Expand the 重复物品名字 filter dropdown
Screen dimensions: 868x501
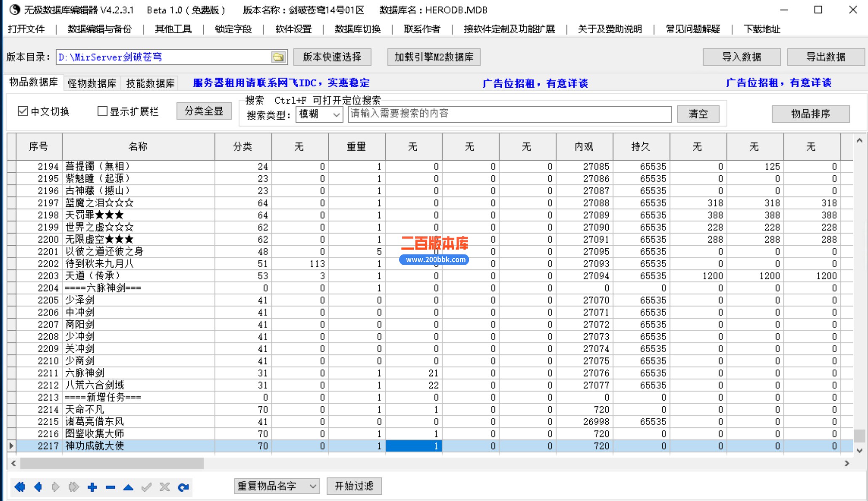point(312,486)
